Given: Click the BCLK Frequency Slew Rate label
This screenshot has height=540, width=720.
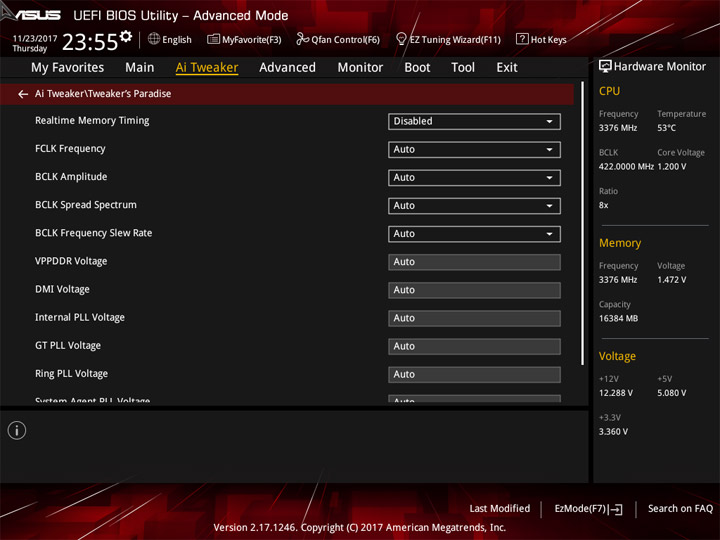Looking at the screenshot, I should click(x=94, y=233).
